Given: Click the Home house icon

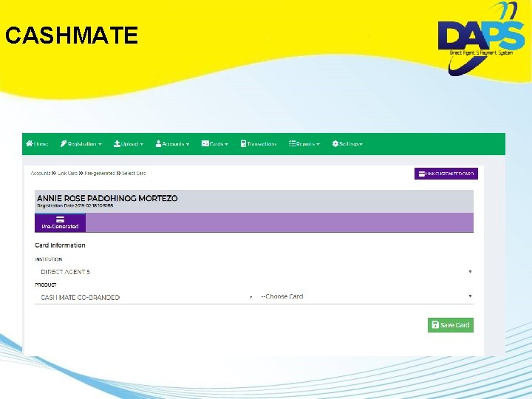Looking at the screenshot, I should click(x=30, y=143).
